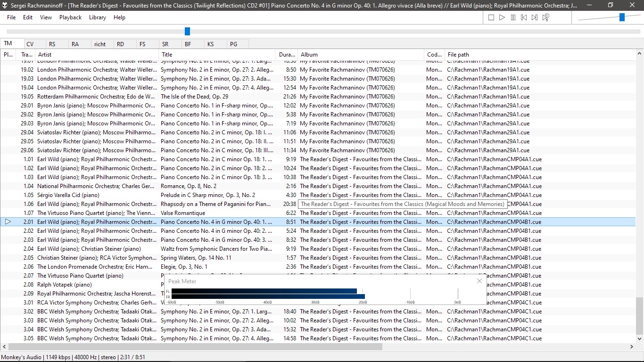This screenshot has width=644, height=362.
Task: Select the PG playlist tab
Action: click(233, 44)
